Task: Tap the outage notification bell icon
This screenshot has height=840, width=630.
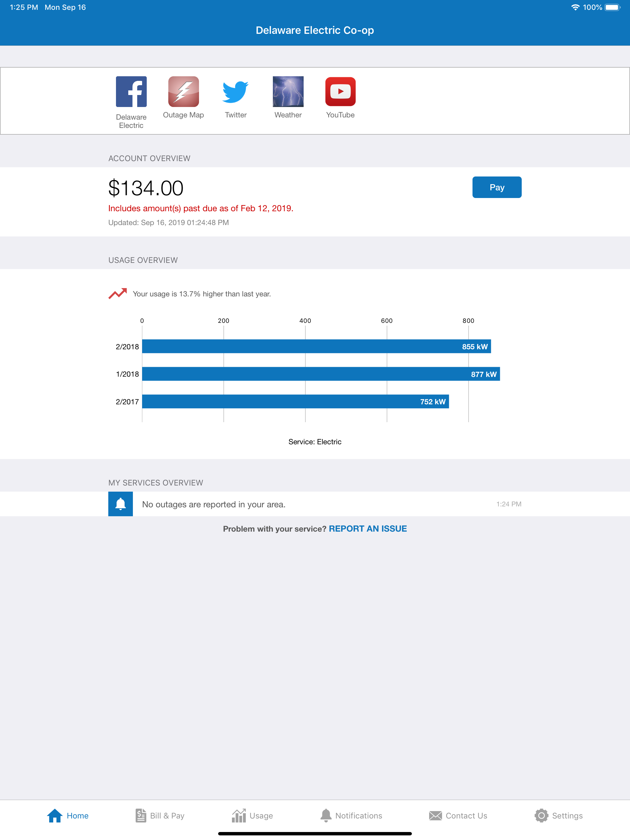Action: point(121,504)
